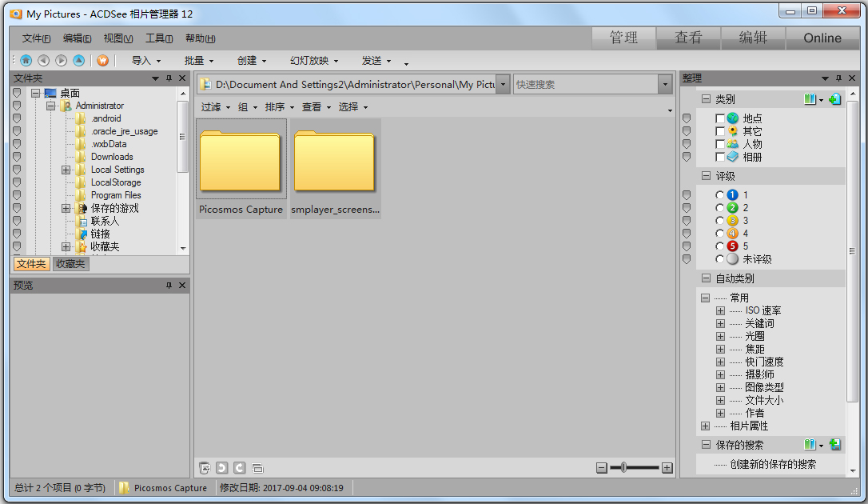
Task: Click in the 快速搜索 search field
Action: click(x=586, y=84)
